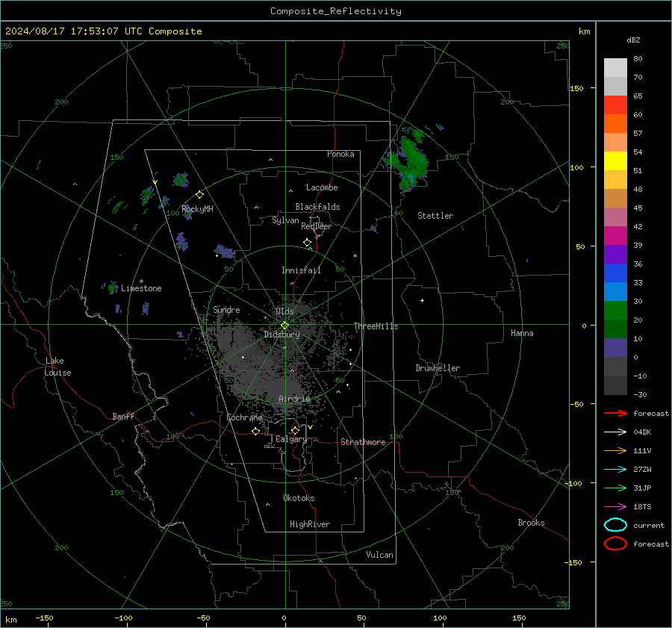This screenshot has height=628, width=672.
Task: Click the RockyMH label
Action: point(197,209)
